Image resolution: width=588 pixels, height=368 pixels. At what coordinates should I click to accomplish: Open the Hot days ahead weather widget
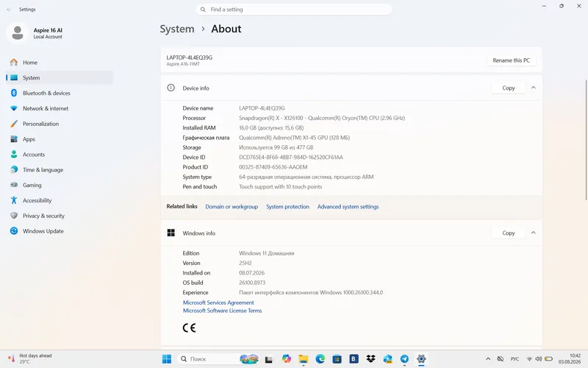point(30,358)
